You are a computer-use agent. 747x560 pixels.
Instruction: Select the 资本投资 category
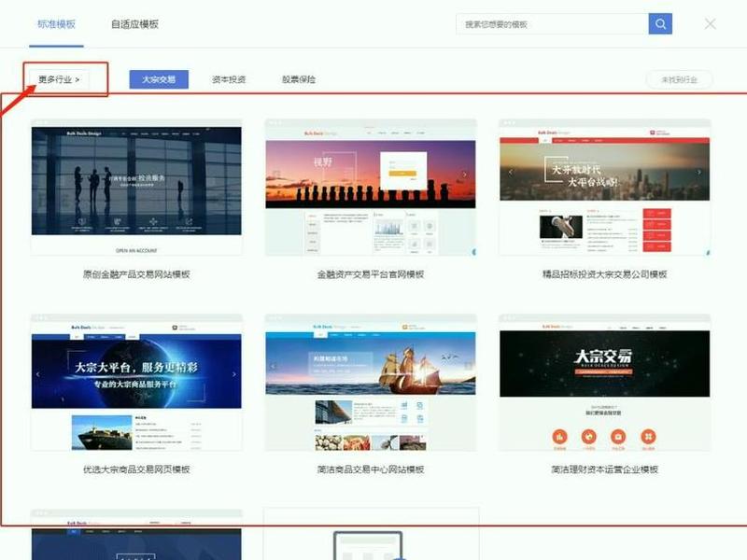[x=229, y=79]
